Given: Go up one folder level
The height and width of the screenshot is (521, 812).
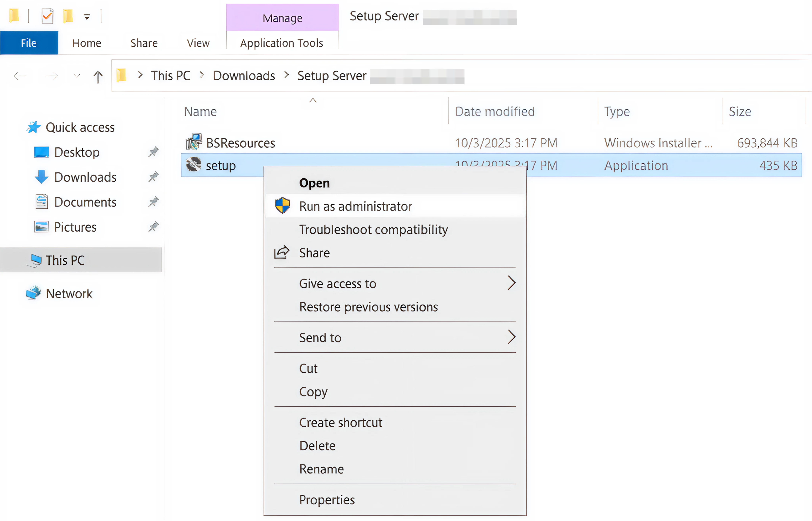Looking at the screenshot, I should click(98, 76).
